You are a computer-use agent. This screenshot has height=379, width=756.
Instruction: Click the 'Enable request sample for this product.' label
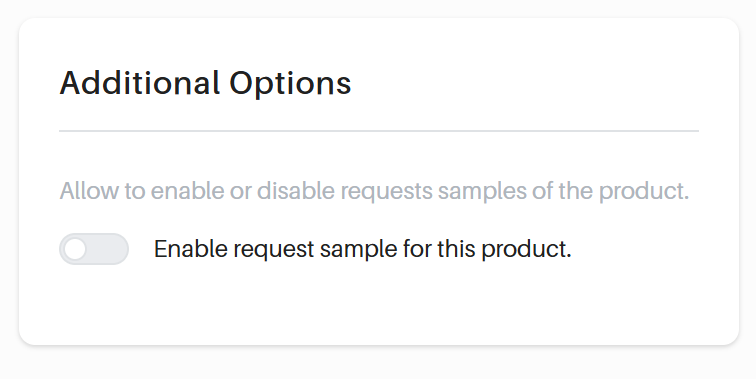tap(363, 249)
